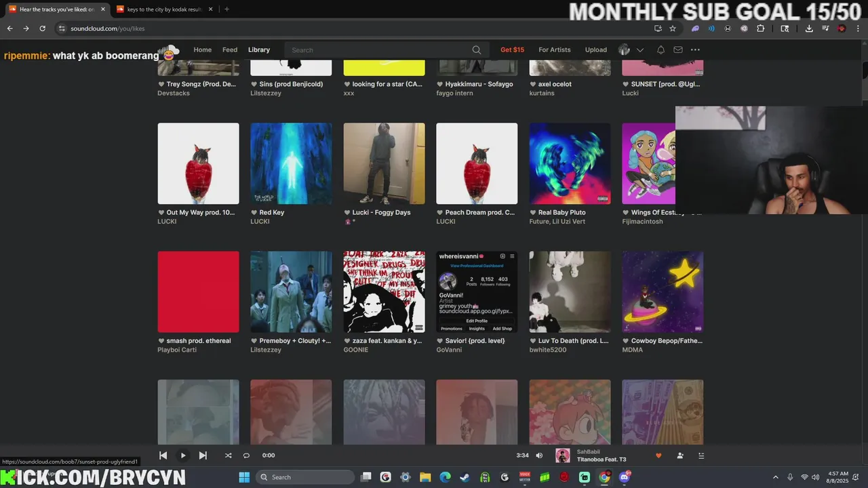Unlike current track with orange heart
868x488 pixels.
coord(658,455)
